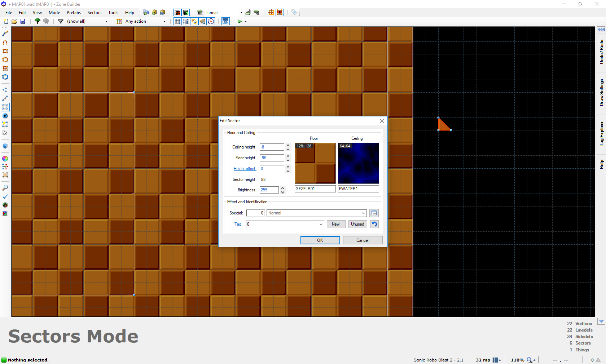The image size is (606, 364).
Task: Toggle the first view mode button (12)
Action: [x=177, y=12]
